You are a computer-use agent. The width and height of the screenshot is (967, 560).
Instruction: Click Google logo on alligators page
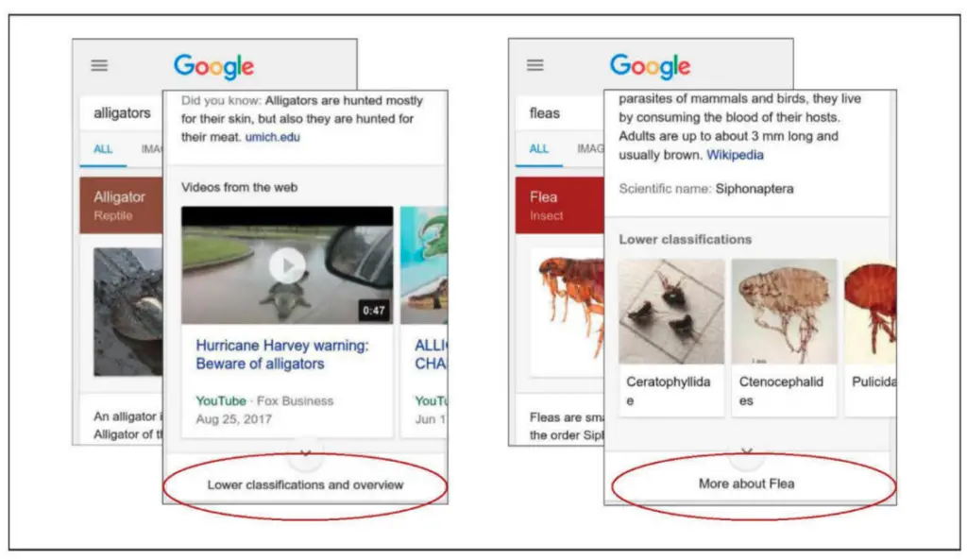point(214,66)
